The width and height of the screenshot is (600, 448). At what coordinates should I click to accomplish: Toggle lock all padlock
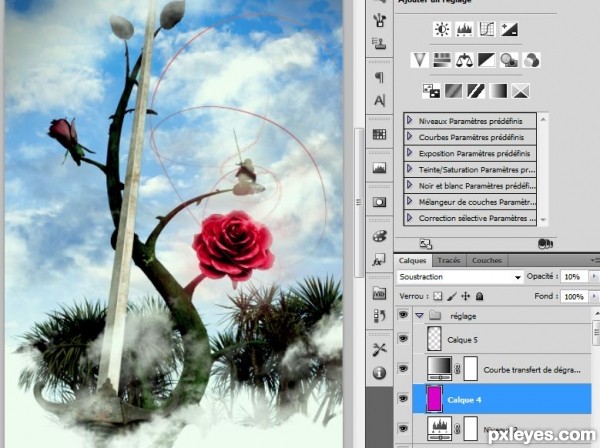(479, 296)
